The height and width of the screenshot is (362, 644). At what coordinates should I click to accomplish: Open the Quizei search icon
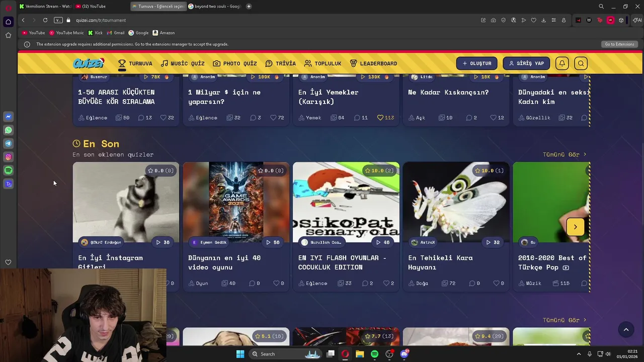click(581, 63)
